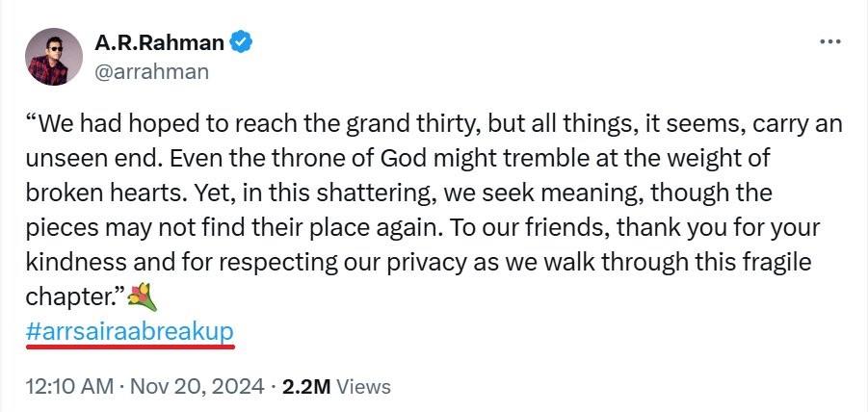The height and width of the screenshot is (412, 868).
Task: Click the word Views beside 2.2M
Action: 363,386
